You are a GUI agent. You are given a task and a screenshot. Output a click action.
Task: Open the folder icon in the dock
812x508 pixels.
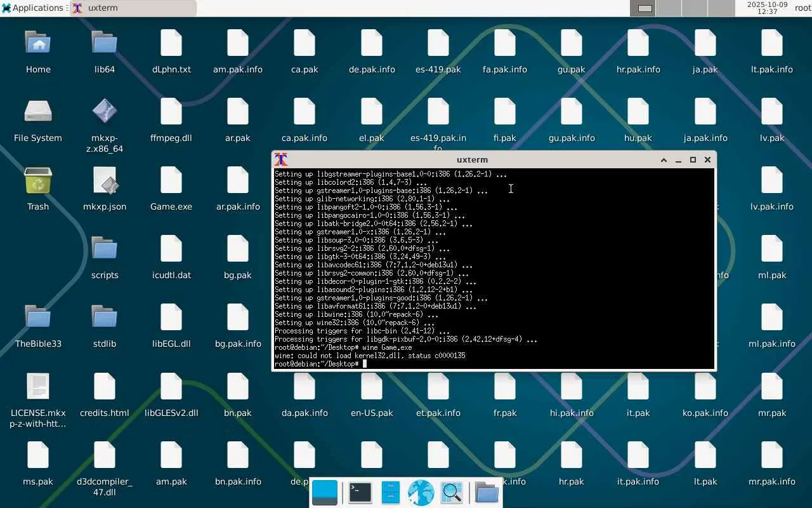(487, 493)
